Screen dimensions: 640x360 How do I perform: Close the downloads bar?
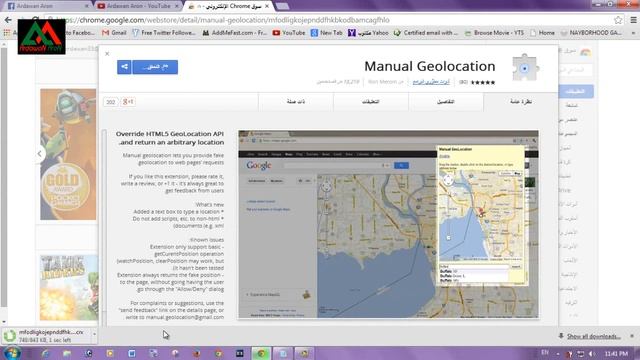[632, 336]
